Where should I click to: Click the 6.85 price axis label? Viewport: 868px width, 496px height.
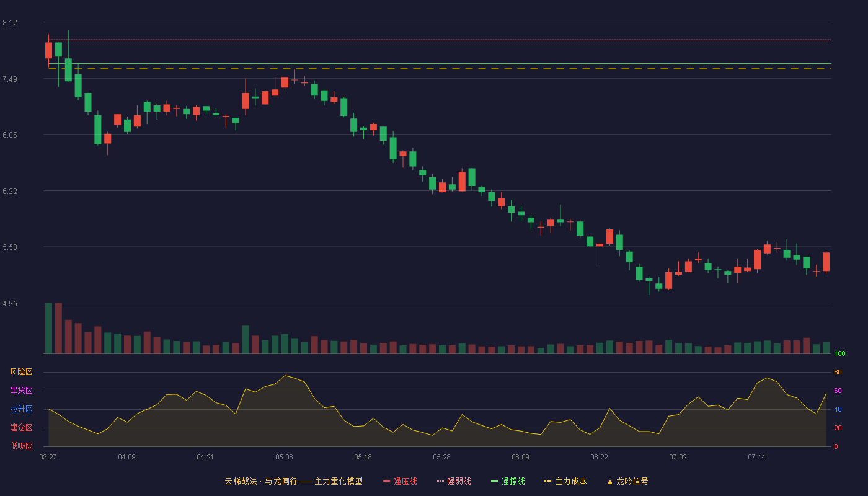(x=10, y=135)
